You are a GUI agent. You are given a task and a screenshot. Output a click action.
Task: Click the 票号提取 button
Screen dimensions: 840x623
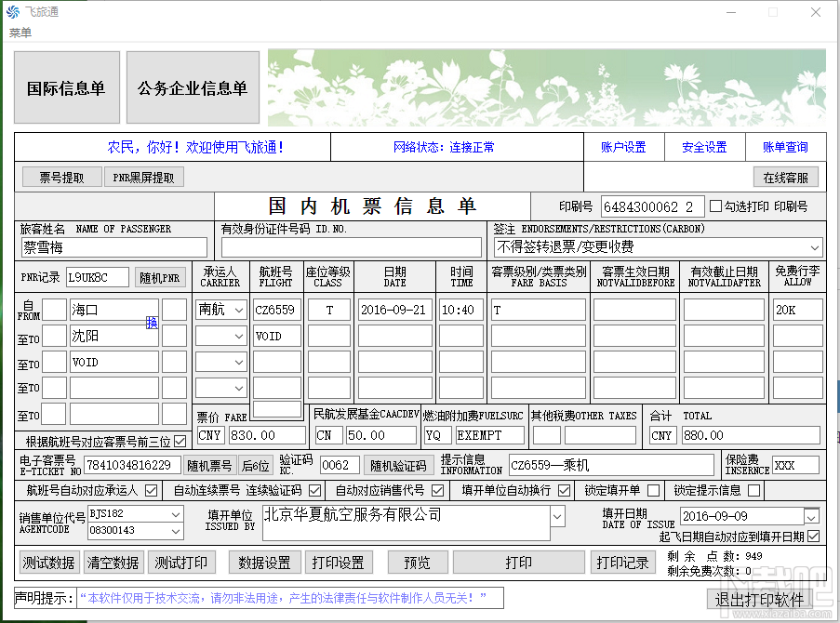coord(62,178)
